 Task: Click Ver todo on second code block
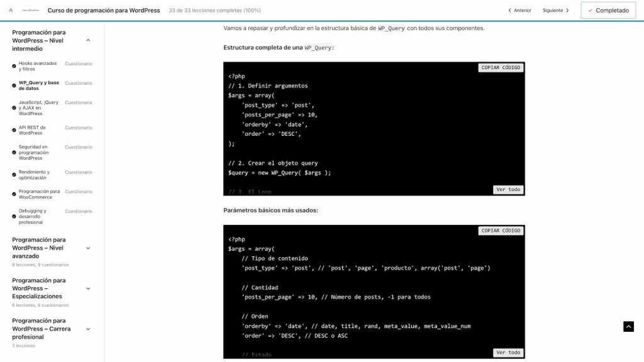click(x=508, y=353)
